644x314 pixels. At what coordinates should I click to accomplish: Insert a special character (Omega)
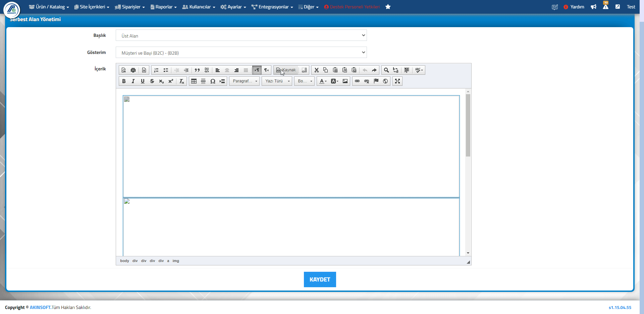click(213, 81)
